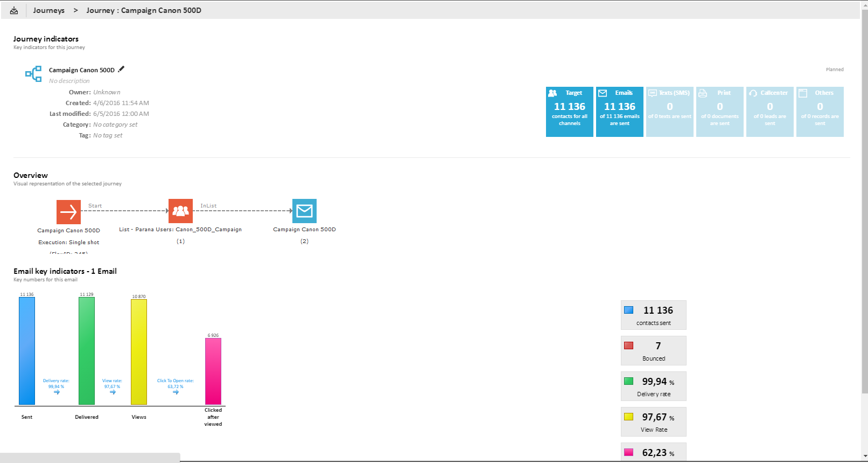Image resolution: width=868 pixels, height=463 pixels.
Task: Select the orange Start arrow node
Action: [x=68, y=211]
